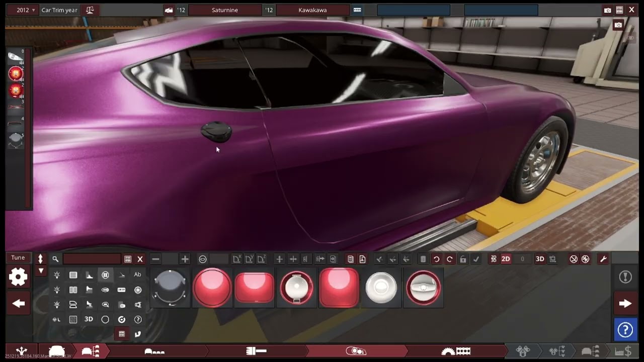This screenshot has height=362, width=644.
Task: Clear the fixture search with X
Action: point(140,259)
